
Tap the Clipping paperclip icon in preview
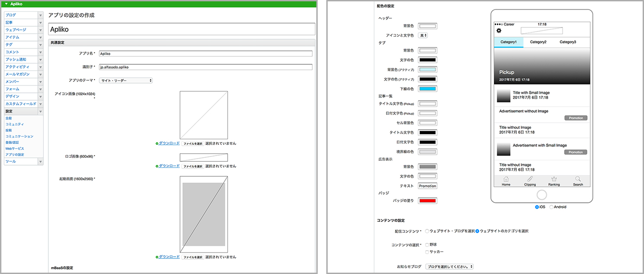click(x=530, y=179)
